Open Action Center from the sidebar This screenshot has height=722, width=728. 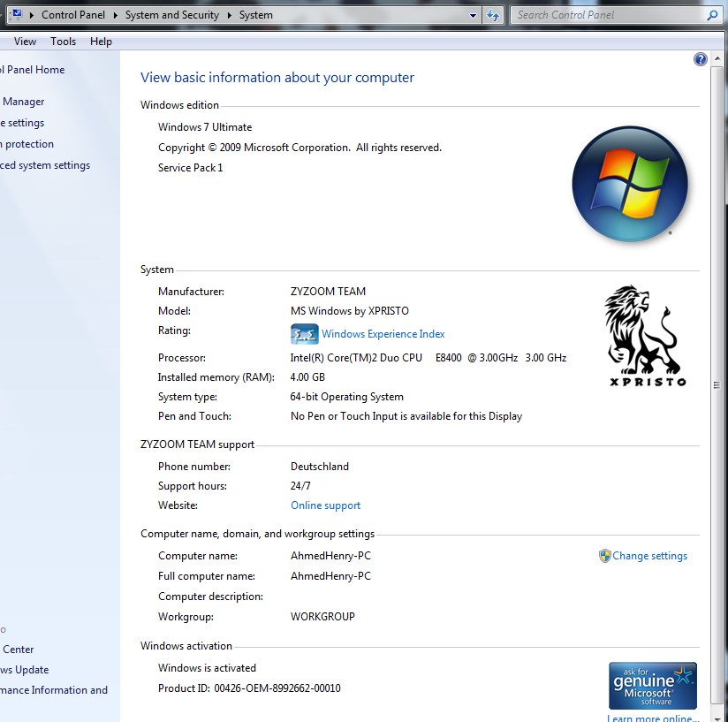17,650
